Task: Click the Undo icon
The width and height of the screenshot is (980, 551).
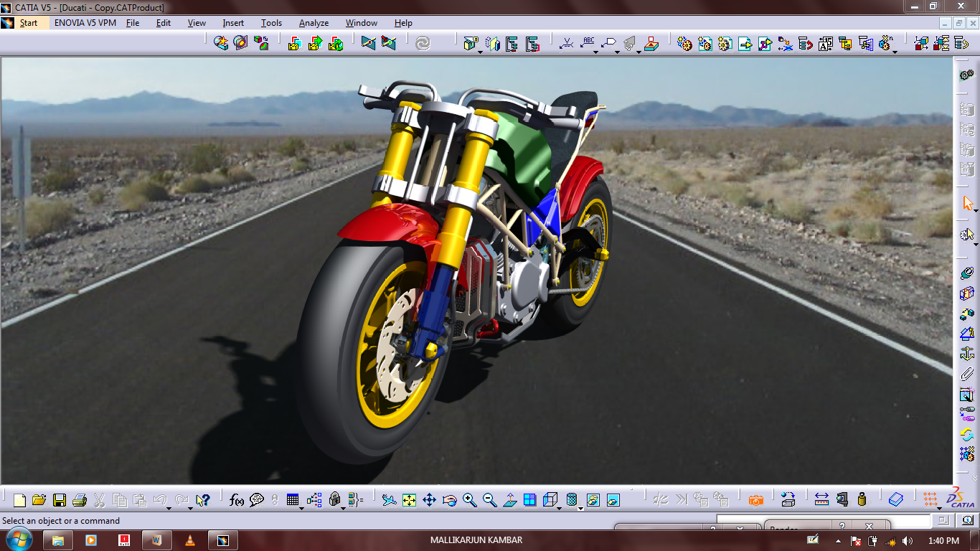Action: [x=160, y=499]
